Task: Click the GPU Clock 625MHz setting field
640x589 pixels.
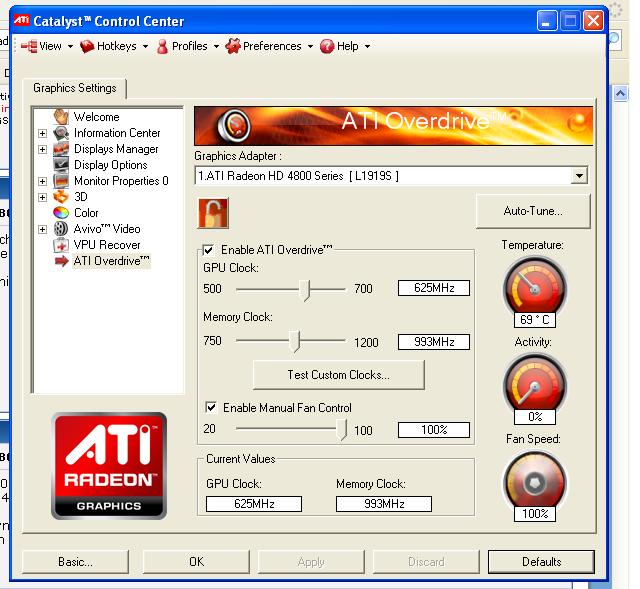Action: [x=434, y=288]
